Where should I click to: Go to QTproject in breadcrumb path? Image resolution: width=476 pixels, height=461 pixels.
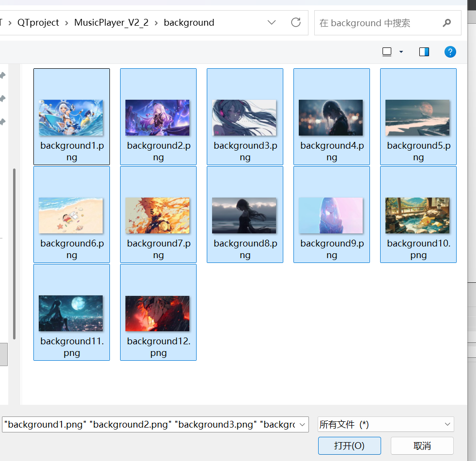(38, 23)
